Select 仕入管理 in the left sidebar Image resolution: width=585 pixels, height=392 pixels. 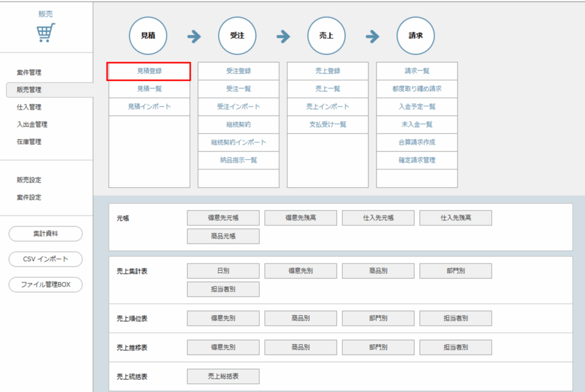(29, 107)
